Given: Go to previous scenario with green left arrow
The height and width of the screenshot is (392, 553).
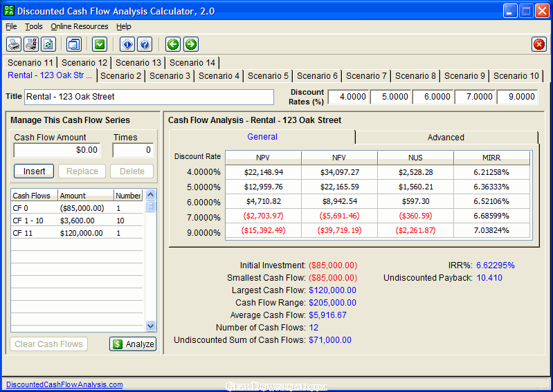Looking at the screenshot, I should click(x=173, y=44).
